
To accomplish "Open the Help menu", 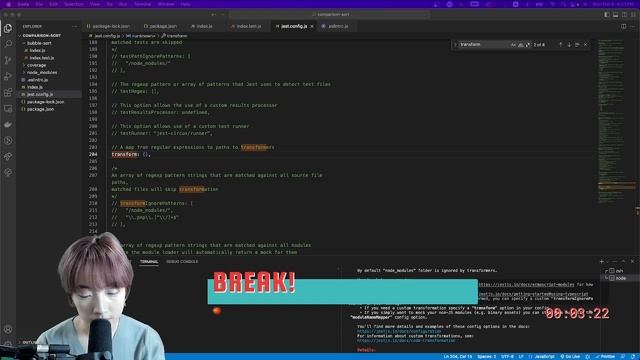I will coord(185,4).
